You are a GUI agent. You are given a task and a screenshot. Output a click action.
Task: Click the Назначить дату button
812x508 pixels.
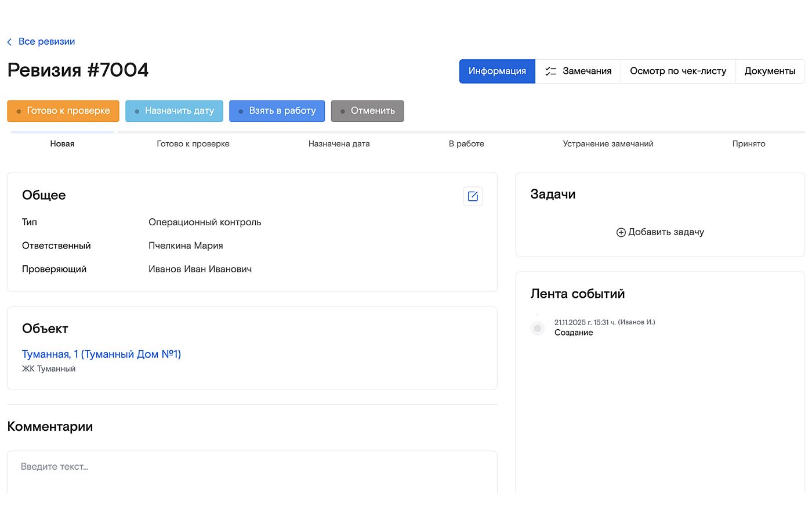pos(174,111)
